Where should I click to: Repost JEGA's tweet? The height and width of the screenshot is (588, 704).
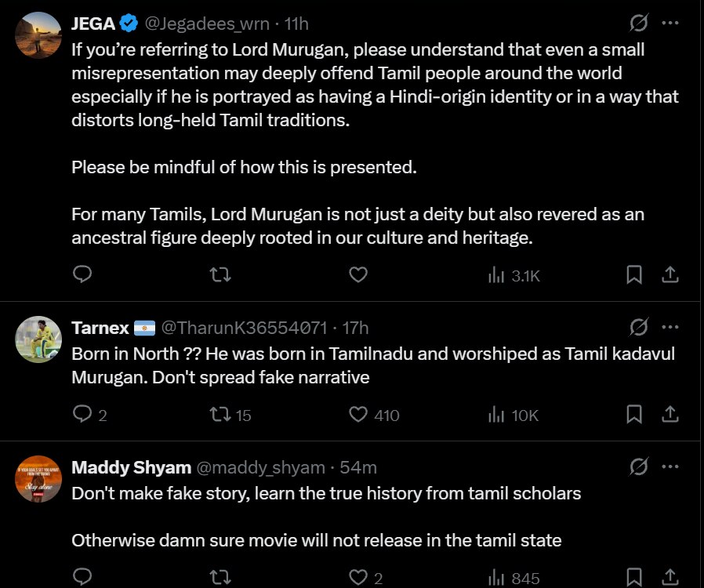[220, 274]
